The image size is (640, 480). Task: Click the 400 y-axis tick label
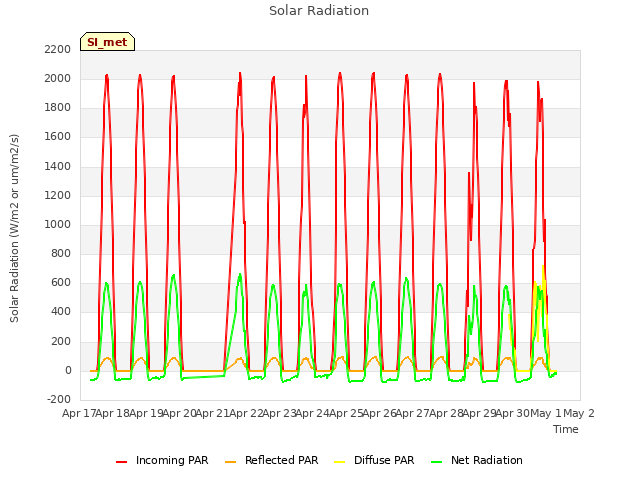coord(61,312)
